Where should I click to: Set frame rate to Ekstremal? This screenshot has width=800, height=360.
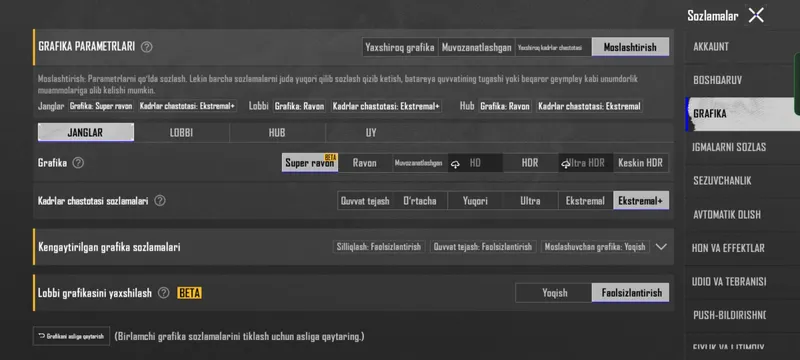(585, 201)
